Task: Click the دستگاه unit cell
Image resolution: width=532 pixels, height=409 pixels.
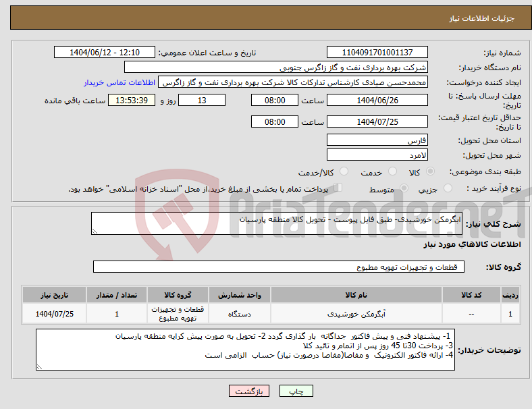Action: pyautogui.click(x=240, y=314)
